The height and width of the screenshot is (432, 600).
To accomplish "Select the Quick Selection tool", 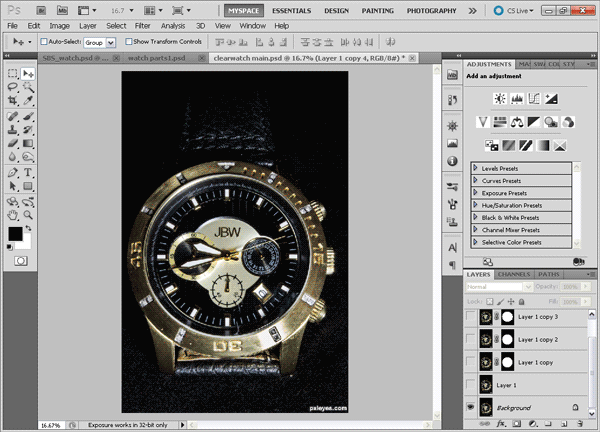I will click(x=28, y=87).
